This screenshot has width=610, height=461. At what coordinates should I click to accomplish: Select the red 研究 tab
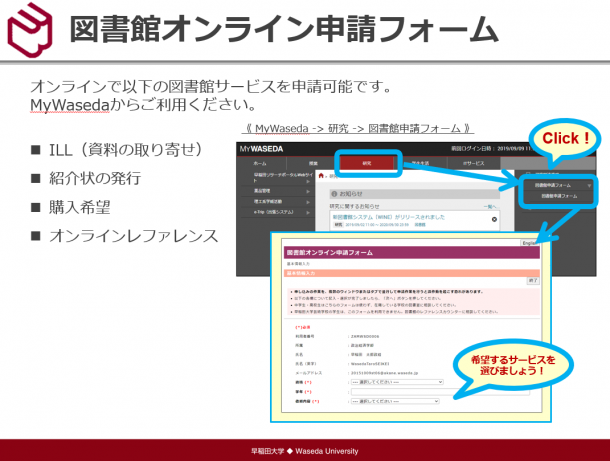click(x=368, y=163)
